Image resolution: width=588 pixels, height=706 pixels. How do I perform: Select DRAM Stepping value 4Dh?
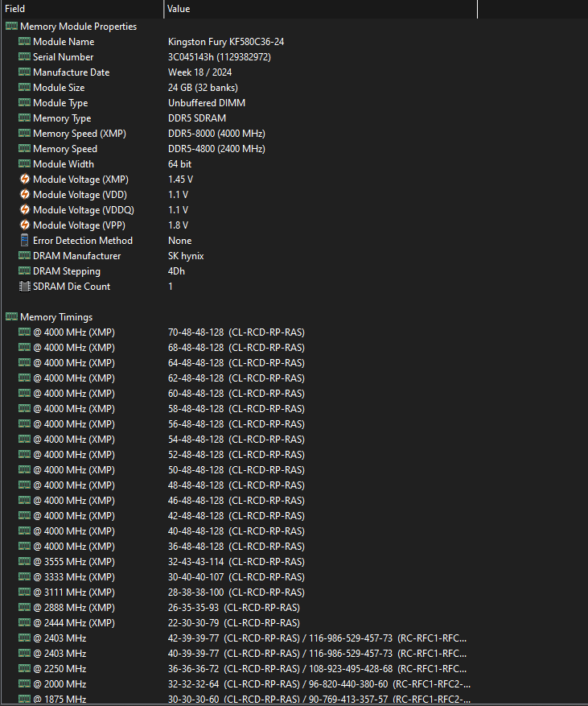[x=176, y=271]
